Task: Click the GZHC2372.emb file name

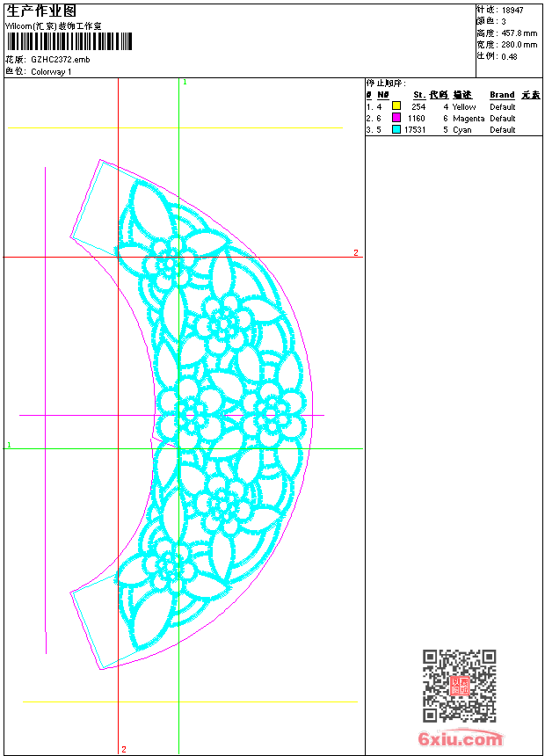Action: (60, 61)
